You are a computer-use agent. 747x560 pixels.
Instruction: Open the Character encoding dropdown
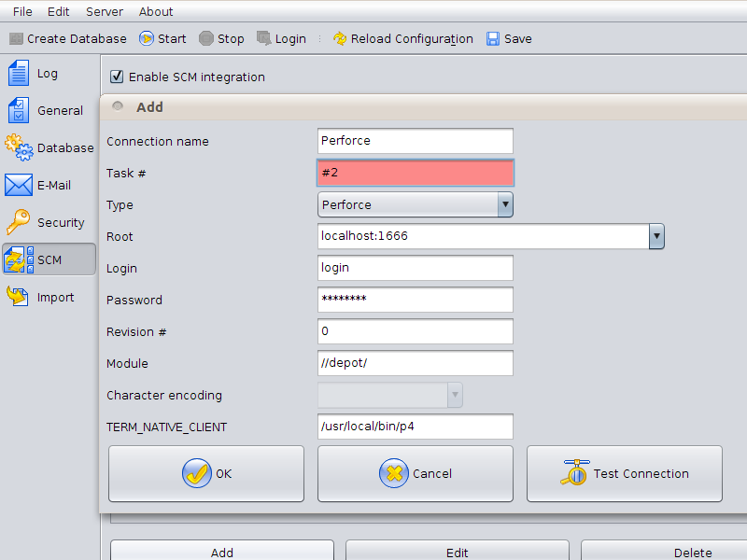pyautogui.click(x=390, y=395)
